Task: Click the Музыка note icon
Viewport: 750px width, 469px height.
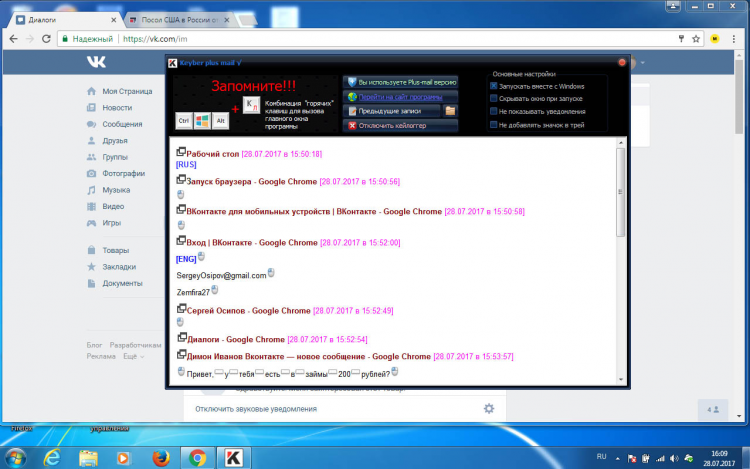Action: (91, 190)
